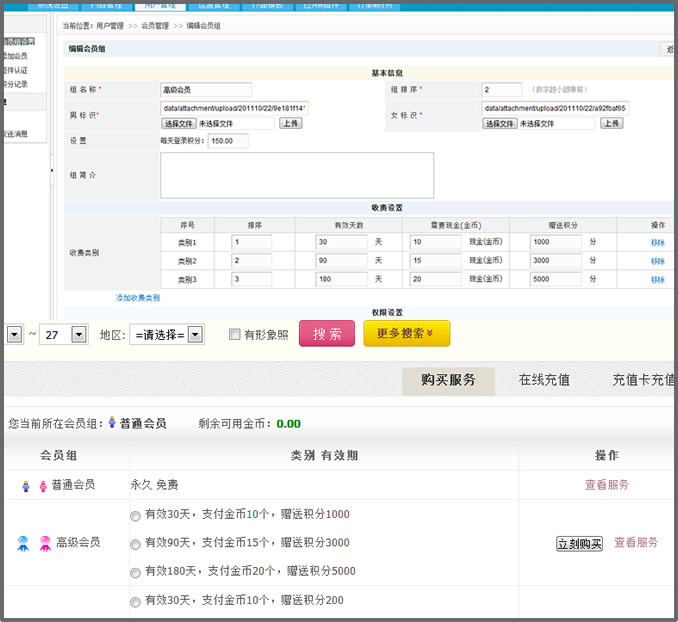Click the 立刻购买 button for 高级会员
This screenshot has width=678, height=622.
[x=579, y=544]
